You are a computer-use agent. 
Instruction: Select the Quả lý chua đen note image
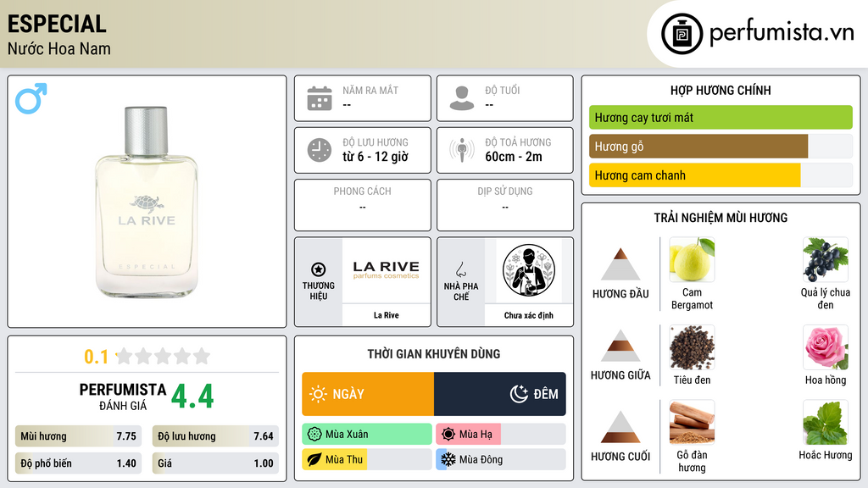(x=826, y=260)
